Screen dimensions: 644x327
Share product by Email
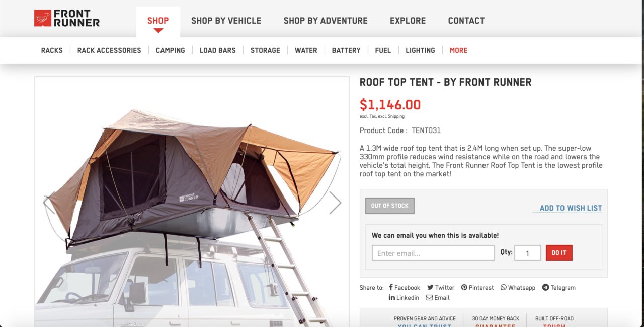click(x=438, y=298)
